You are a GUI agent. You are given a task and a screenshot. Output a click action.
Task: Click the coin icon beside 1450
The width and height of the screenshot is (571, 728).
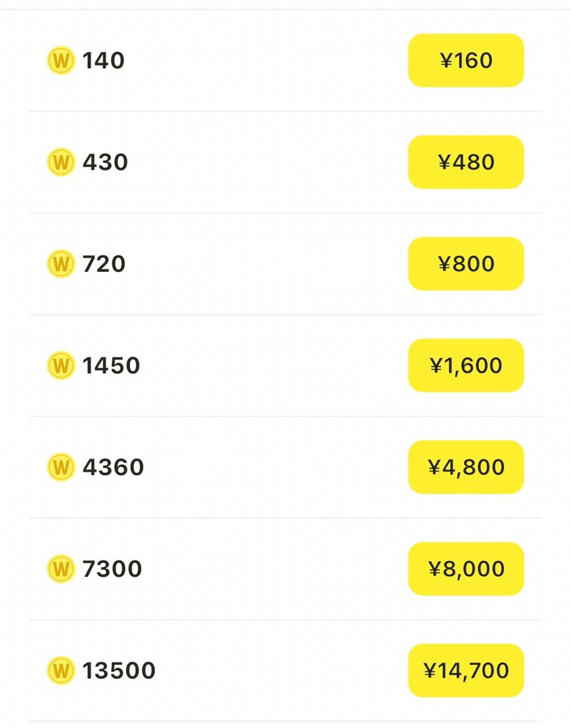click(x=61, y=365)
